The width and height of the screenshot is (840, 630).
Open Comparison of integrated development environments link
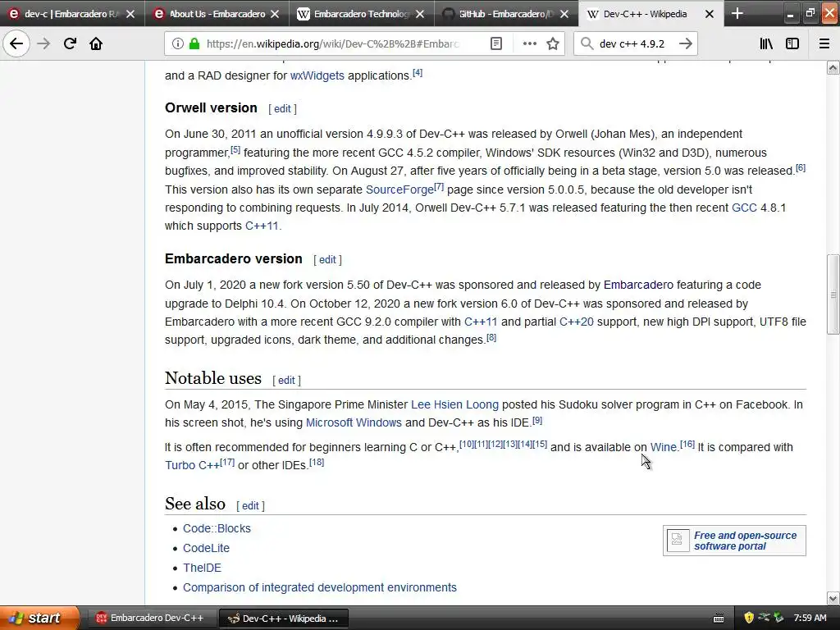(320, 587)
